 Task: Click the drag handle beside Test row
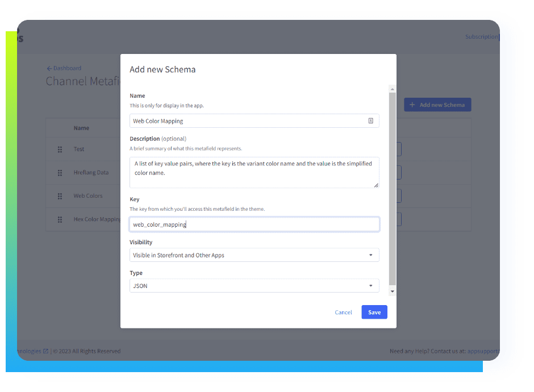coord(60,149)
